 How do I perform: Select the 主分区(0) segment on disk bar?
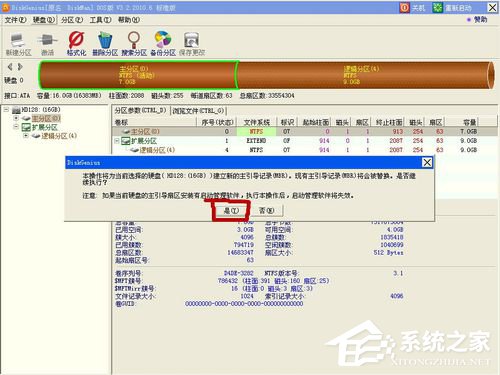pos(138,75)
